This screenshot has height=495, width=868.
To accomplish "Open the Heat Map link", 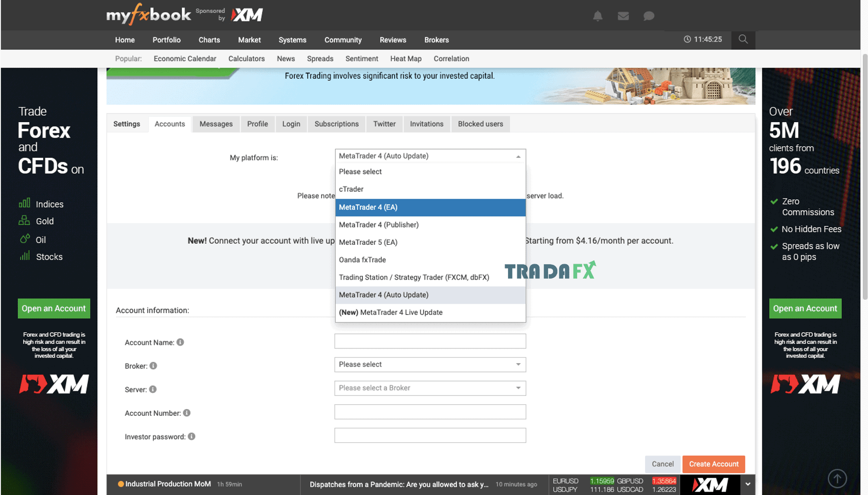I will pos(406,59).
